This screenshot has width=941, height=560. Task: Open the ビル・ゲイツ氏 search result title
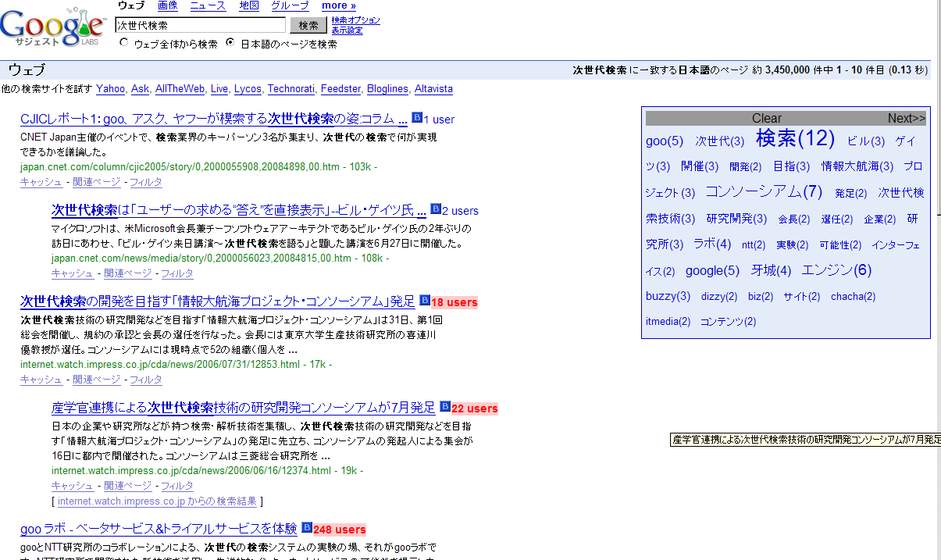pos(239,211)
